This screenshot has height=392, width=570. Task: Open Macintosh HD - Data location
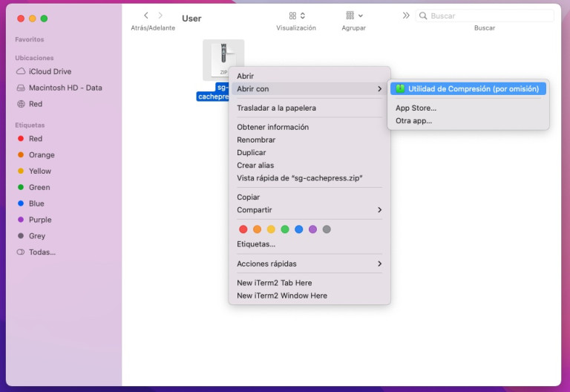(x=59, y=88)
